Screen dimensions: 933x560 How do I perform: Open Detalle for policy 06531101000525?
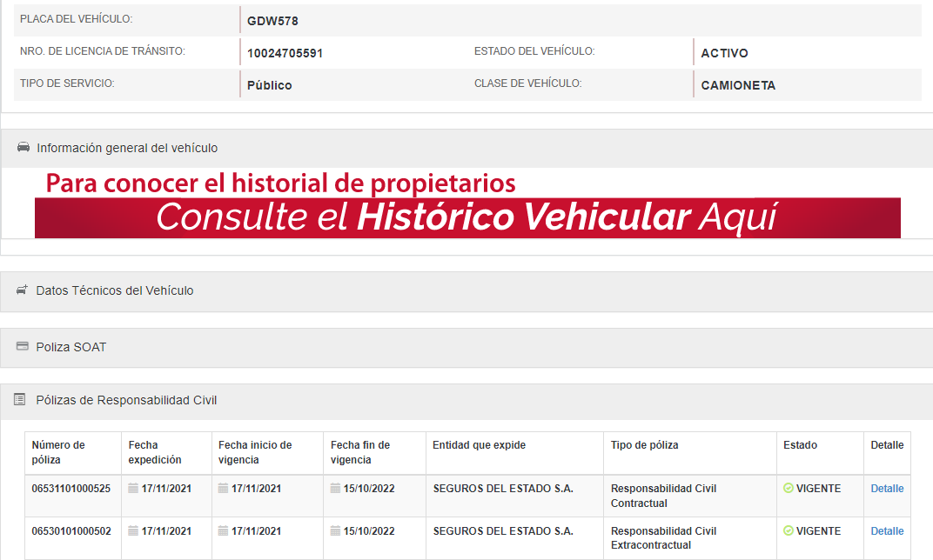click(887, 489)
